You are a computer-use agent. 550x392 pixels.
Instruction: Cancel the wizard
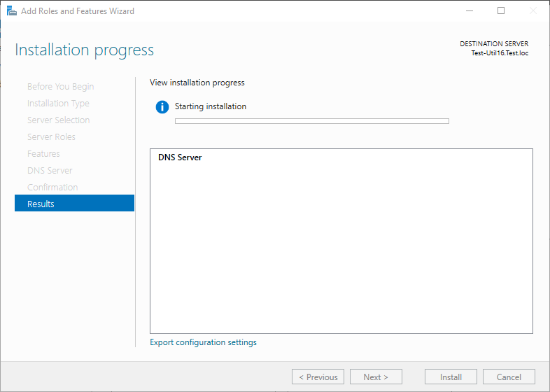(x=509, y=377)
